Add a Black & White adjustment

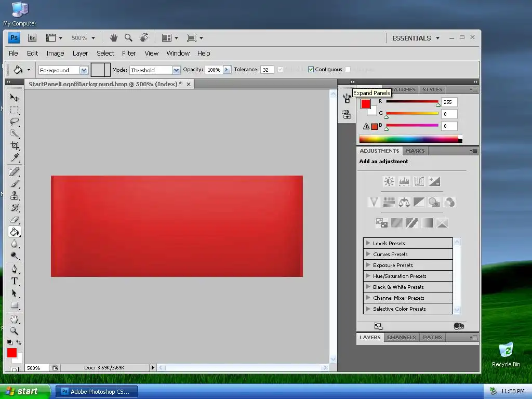(419, 203)
